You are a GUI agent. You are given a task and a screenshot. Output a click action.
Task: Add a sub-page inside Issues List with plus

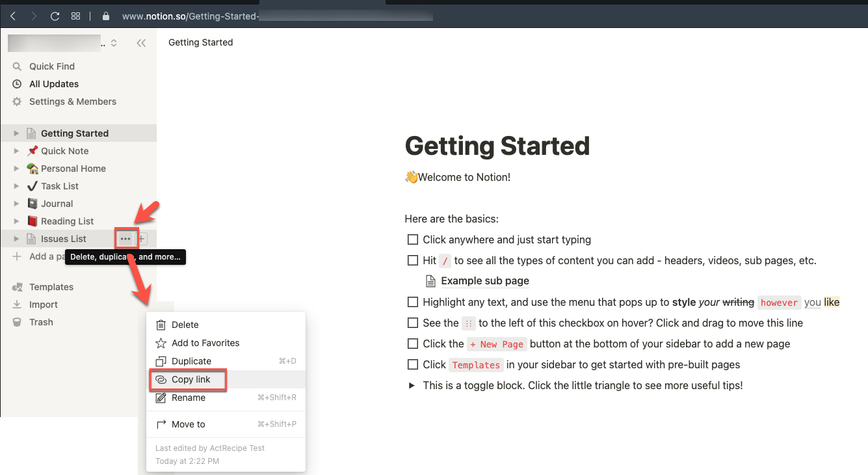click(142, 239)
